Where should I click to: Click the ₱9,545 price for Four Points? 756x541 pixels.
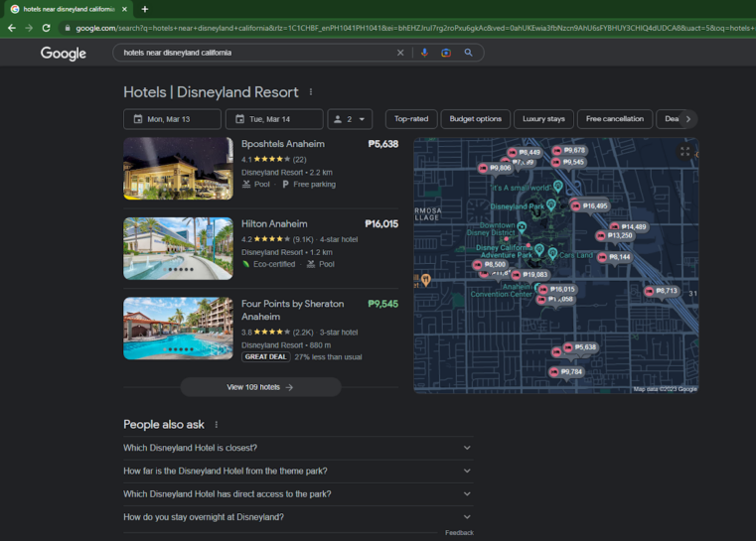pyautogui.click(x=382, y=304)
